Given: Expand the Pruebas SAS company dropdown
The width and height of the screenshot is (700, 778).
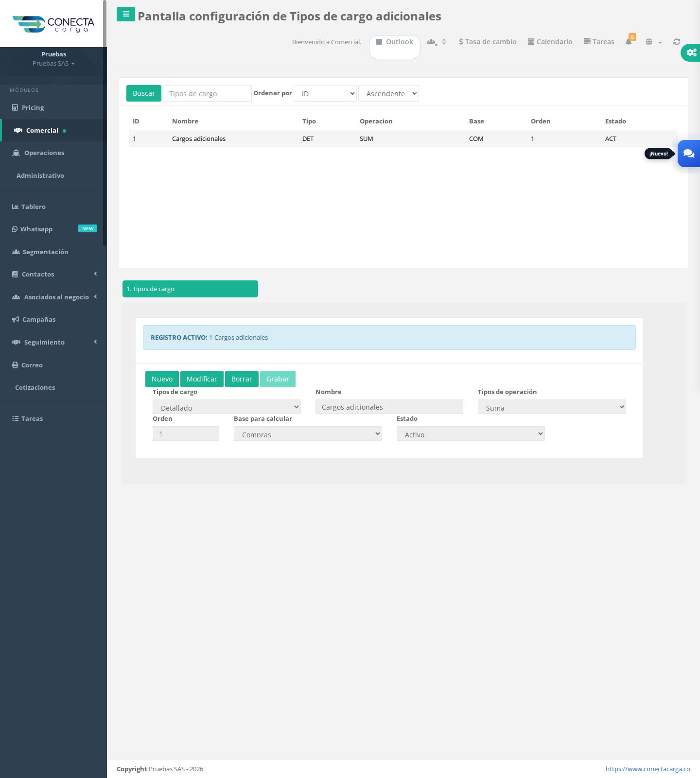Looking at the screenshot, I should 53,64.
